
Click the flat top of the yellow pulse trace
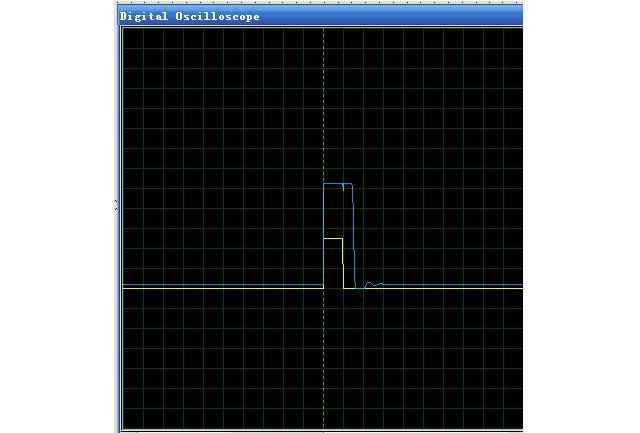click(333, 239)
